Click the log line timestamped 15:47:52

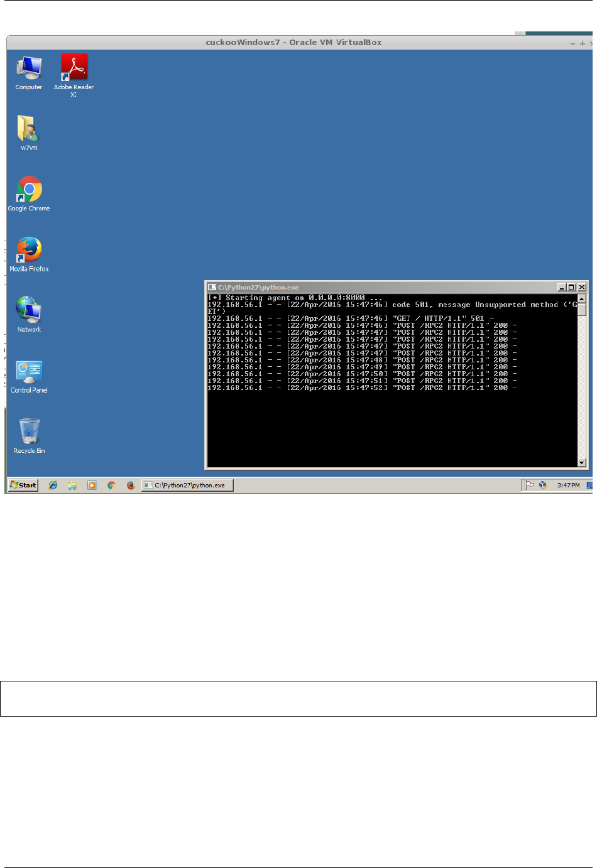point(363,388)
